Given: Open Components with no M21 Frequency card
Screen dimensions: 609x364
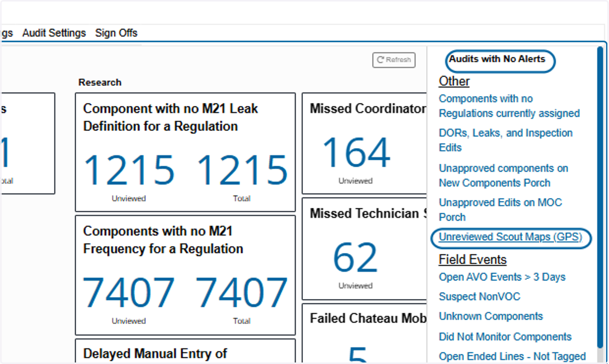Looking at the screenshot, I should [185, 275].
